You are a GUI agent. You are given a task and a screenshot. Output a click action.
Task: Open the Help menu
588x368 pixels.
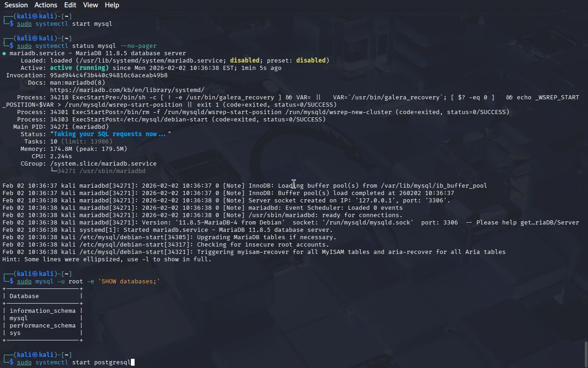(112, 5)
